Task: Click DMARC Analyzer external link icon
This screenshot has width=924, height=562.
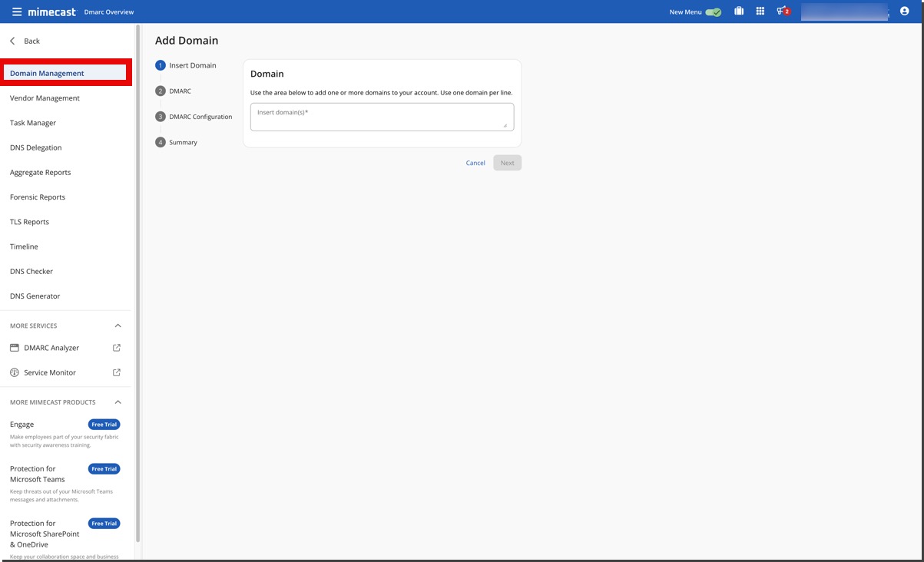Action: tap(117, 348)
